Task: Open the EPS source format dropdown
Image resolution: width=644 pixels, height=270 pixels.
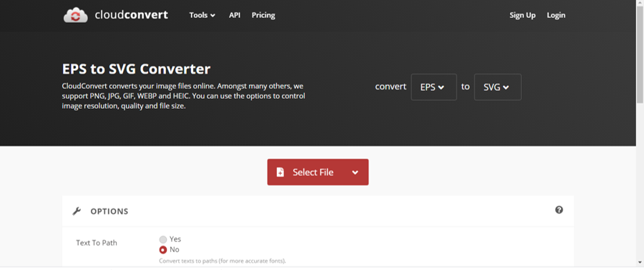Action: (434, 87)
